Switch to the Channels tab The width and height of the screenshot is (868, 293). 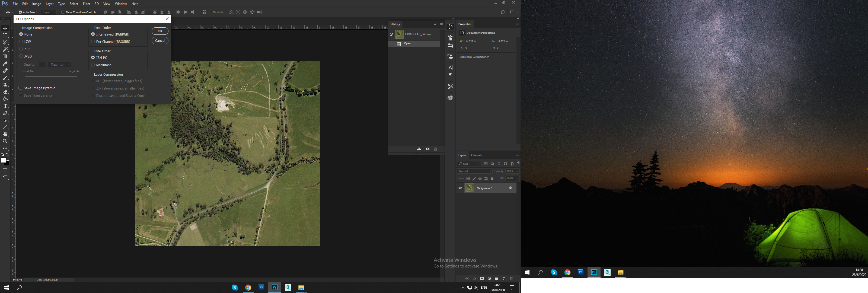pyautogui.click(x=477, y=155)
